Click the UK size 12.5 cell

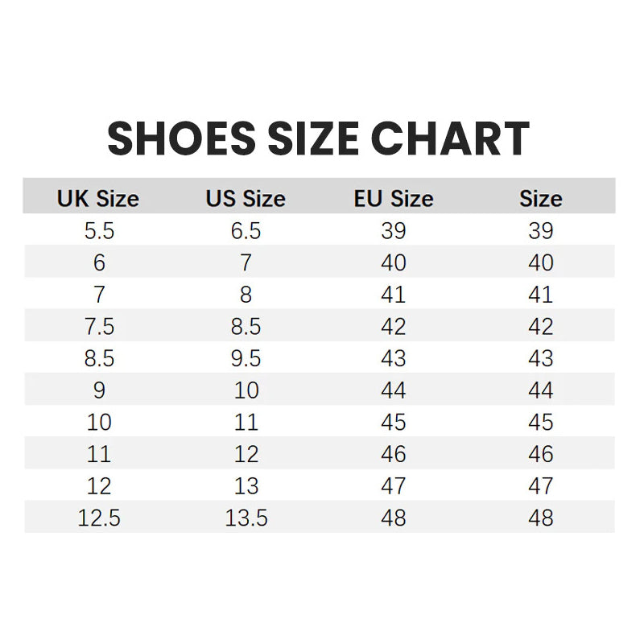pyautogui.click(x=99, y=518)
